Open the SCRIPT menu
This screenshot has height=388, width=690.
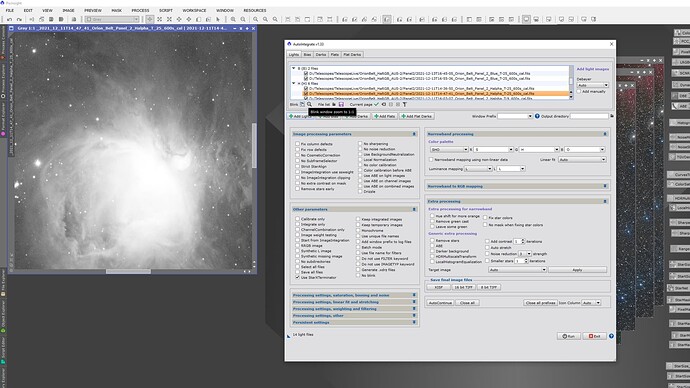click(x=165, y=10)
